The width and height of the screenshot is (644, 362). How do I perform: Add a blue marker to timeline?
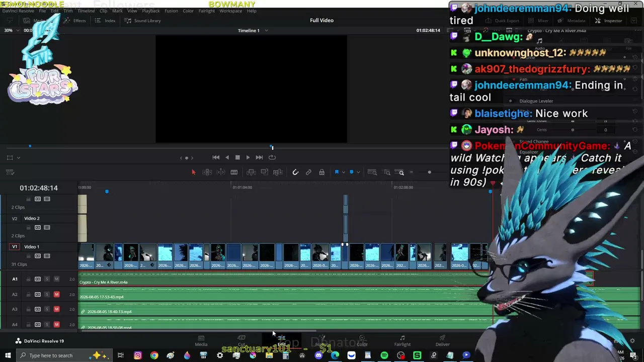[x=351, y=172]
